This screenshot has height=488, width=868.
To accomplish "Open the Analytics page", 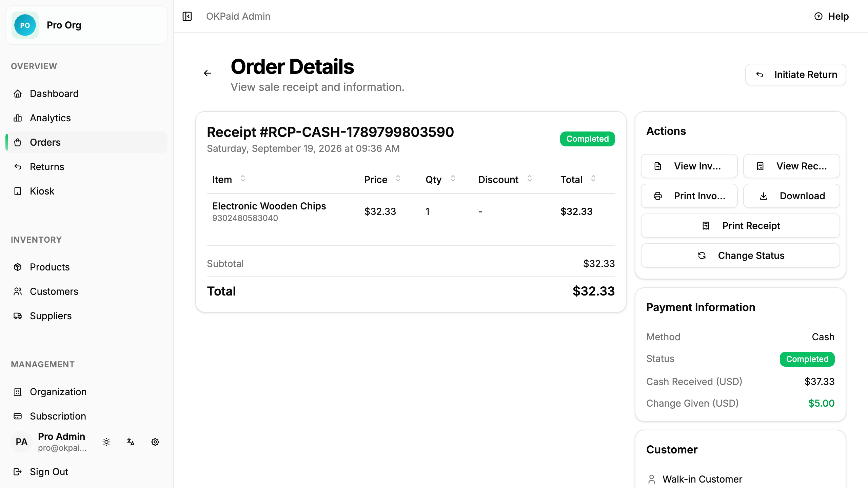I will (86, 118).
